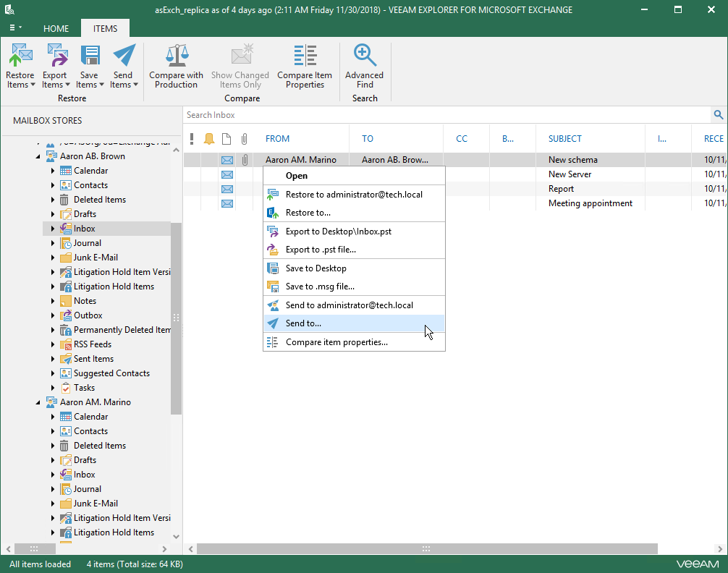Open Advanced Find search tool
Screen dimensions: 728x573
pos(364,65)
